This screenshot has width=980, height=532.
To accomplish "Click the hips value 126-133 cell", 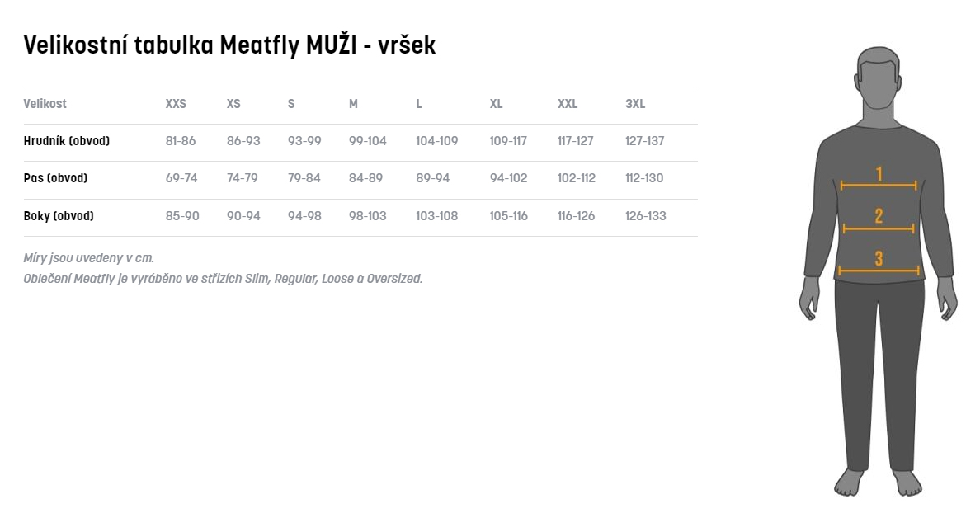I will pos(645,216).
